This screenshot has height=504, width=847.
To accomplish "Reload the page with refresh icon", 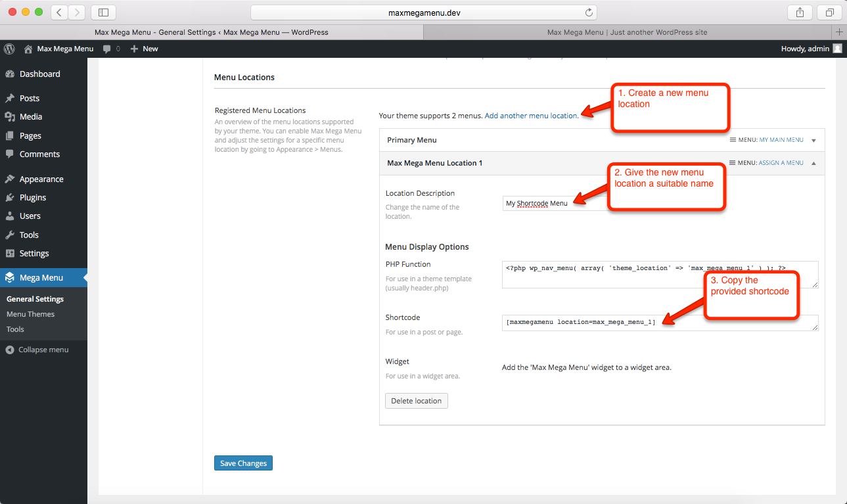I will (589, 12).
